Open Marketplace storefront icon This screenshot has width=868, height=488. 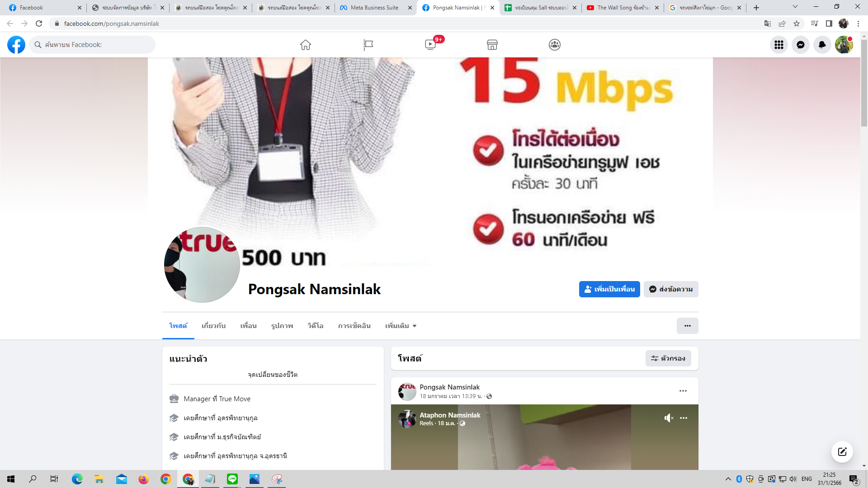tap(492, 45)
